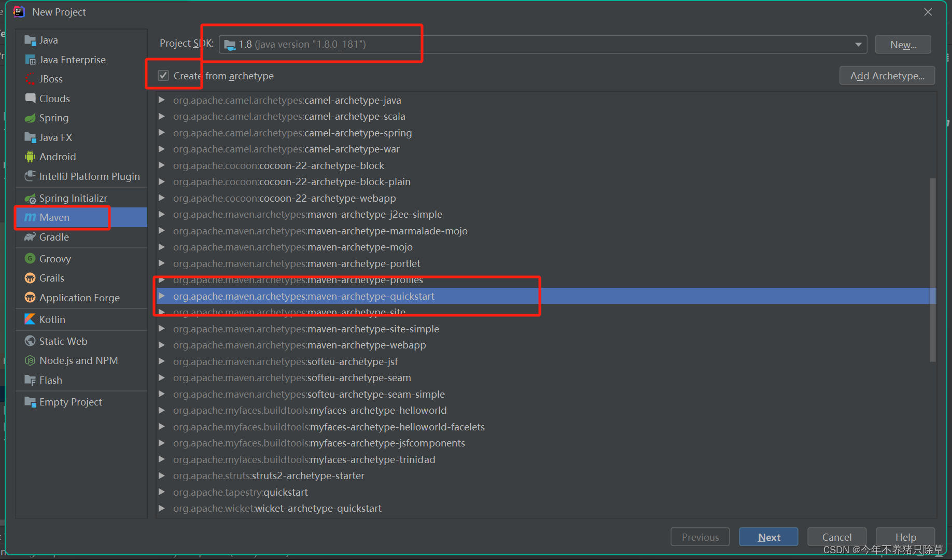Expand camel-archetype-java entry
Screen dimensions: 952x560
162,100
